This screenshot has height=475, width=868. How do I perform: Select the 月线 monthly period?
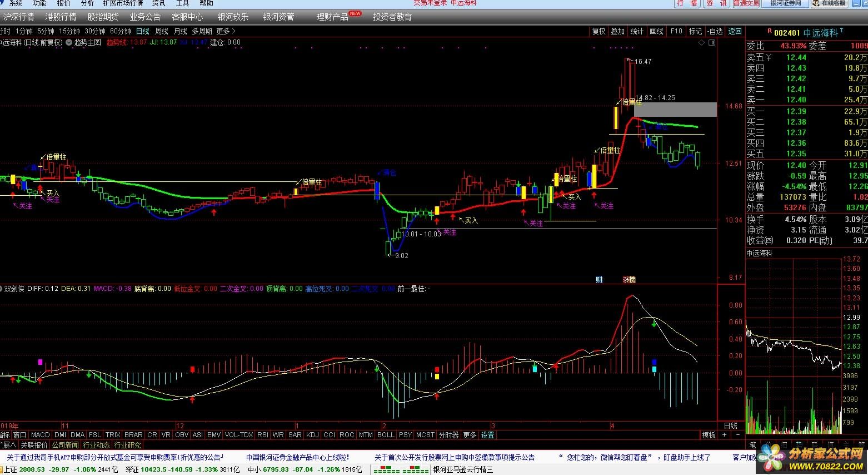[181, 31]
